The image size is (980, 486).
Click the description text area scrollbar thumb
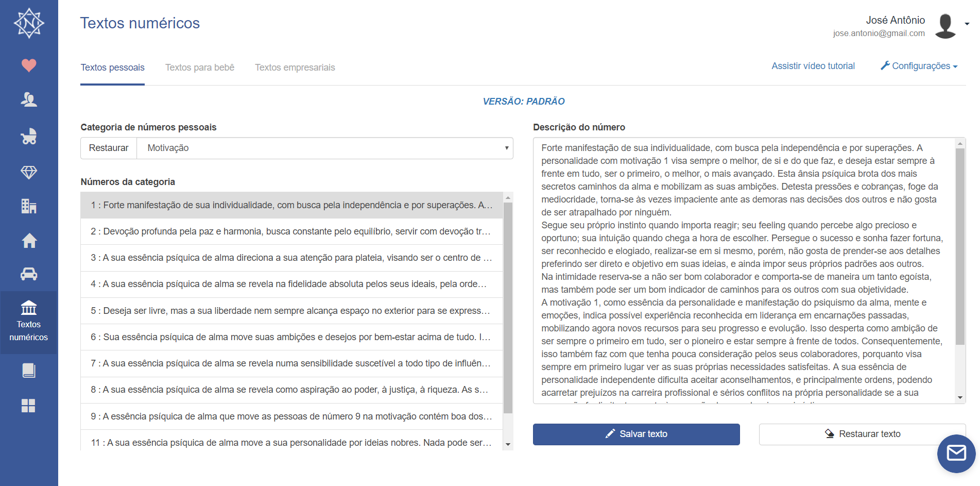pos(960,246)
